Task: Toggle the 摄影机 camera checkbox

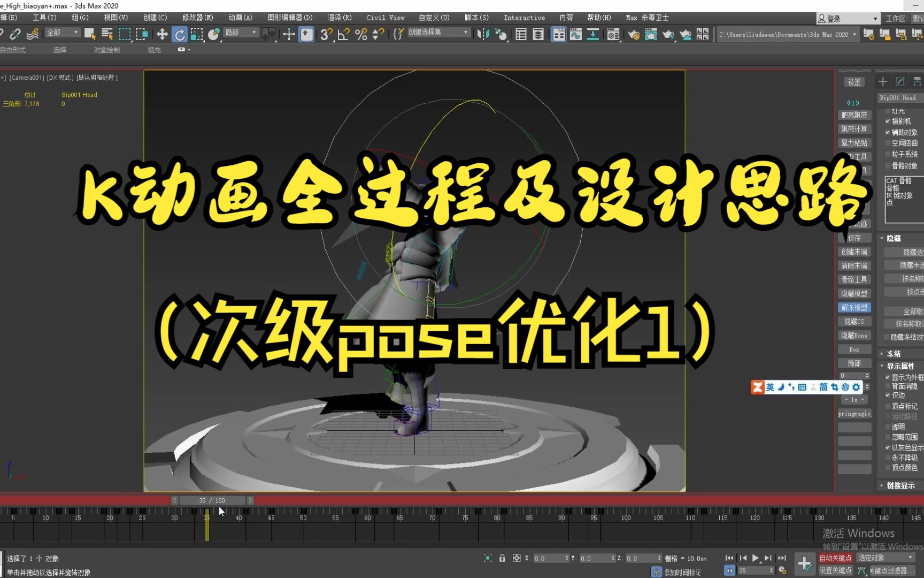Action: click(x=888, y=121)
